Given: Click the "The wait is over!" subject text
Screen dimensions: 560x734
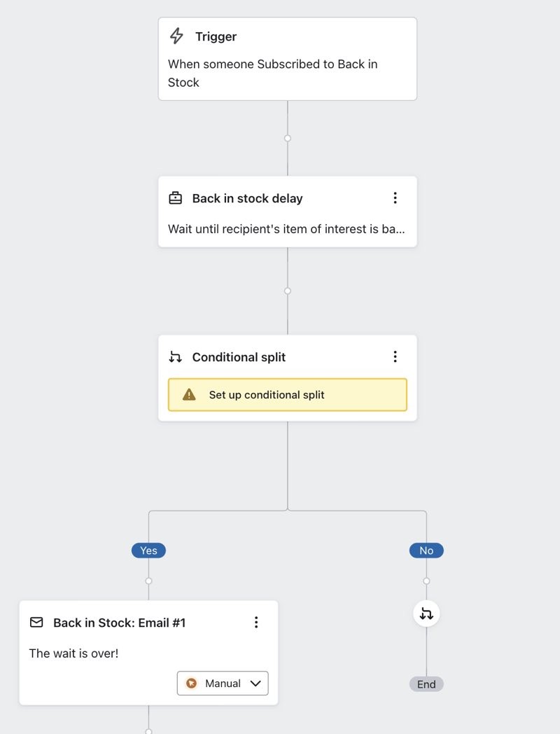Looking at the screenshot, I should [x=73, y=653].
